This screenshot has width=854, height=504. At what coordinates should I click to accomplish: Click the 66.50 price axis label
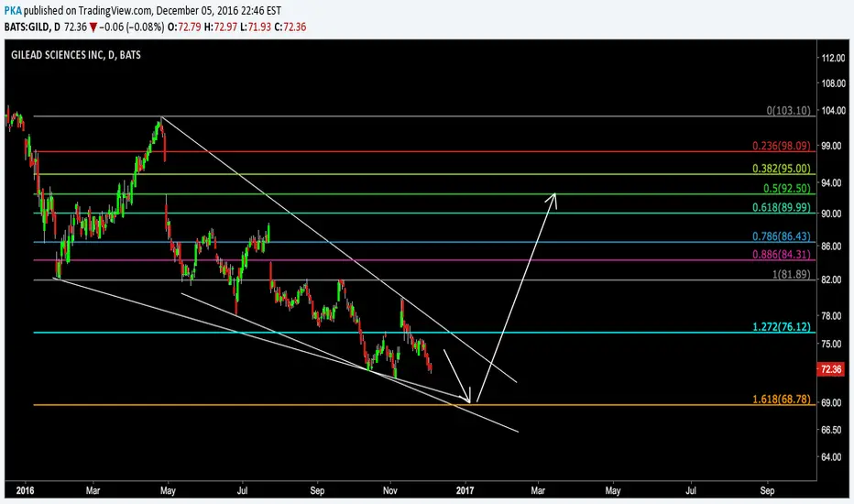(832, 430)
